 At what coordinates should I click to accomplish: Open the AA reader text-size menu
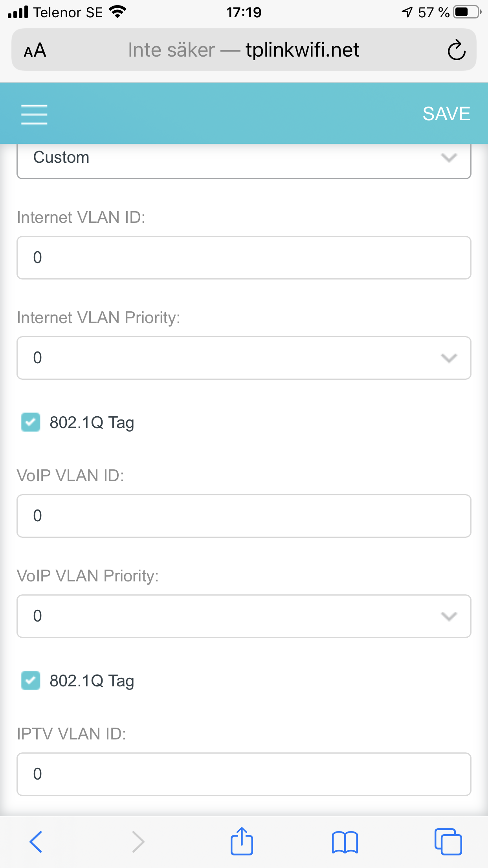tap(35, 50)
